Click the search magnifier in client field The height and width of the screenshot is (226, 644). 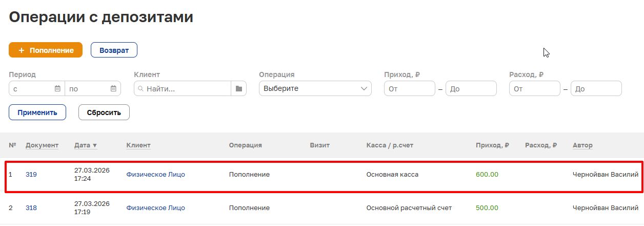[140, 89]
